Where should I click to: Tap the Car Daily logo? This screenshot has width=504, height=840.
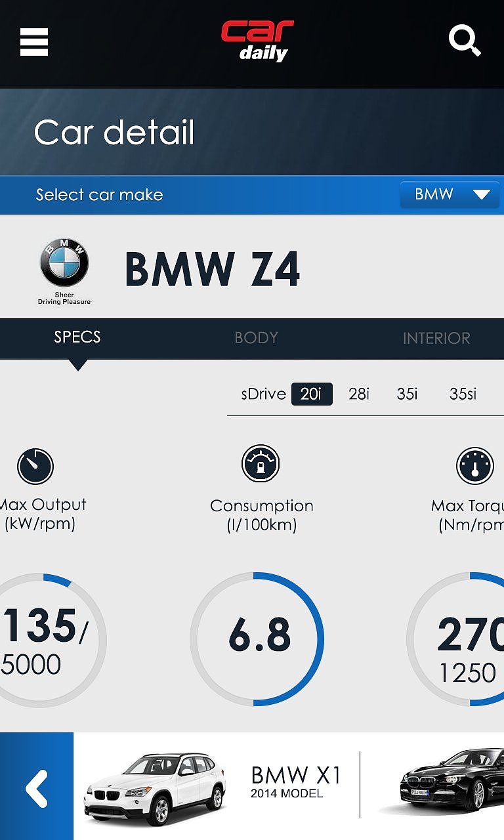[257, 41]
